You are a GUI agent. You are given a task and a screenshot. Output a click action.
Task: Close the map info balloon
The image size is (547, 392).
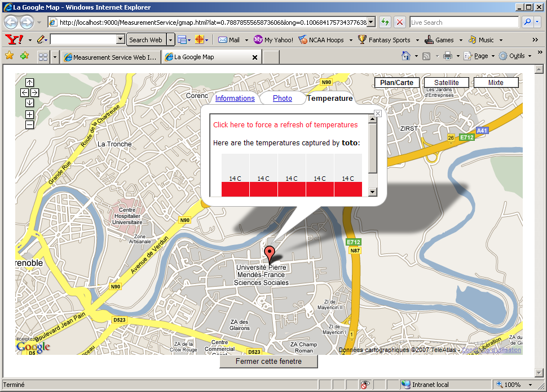coord(377,114)
